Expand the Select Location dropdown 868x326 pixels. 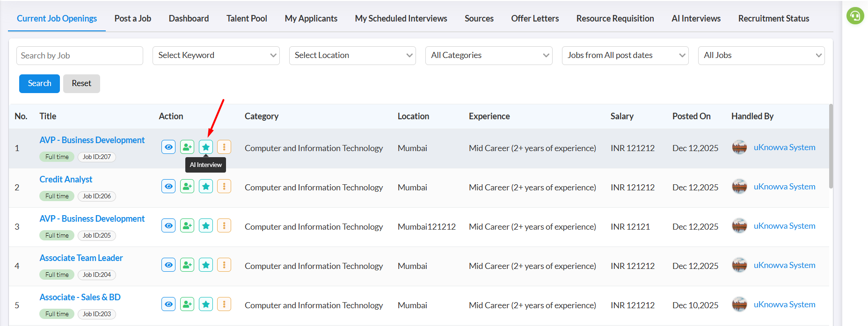352,56
